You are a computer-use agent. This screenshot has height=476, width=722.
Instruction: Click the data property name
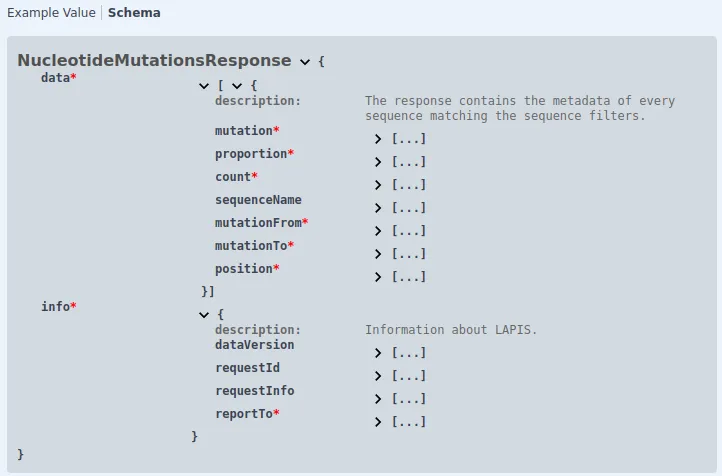point(55,78)
